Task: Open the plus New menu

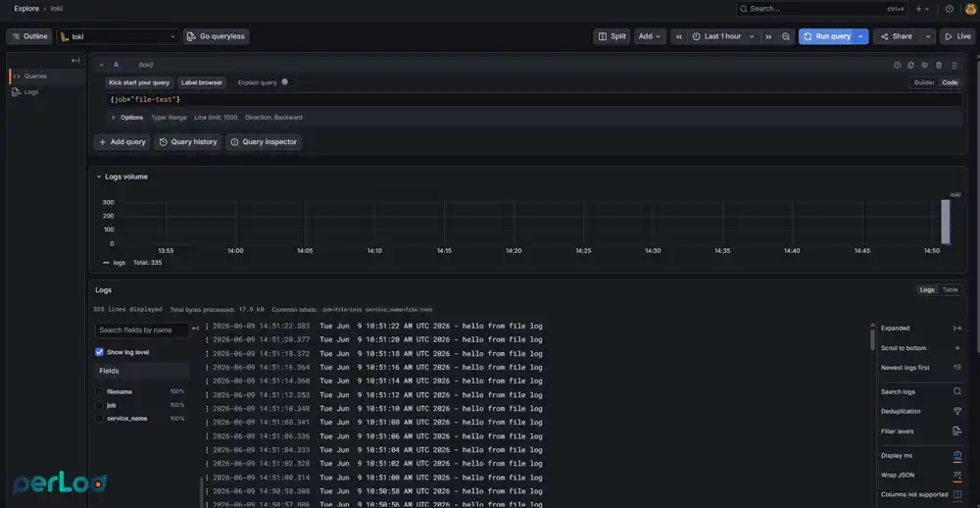Action: click(922, 9)
